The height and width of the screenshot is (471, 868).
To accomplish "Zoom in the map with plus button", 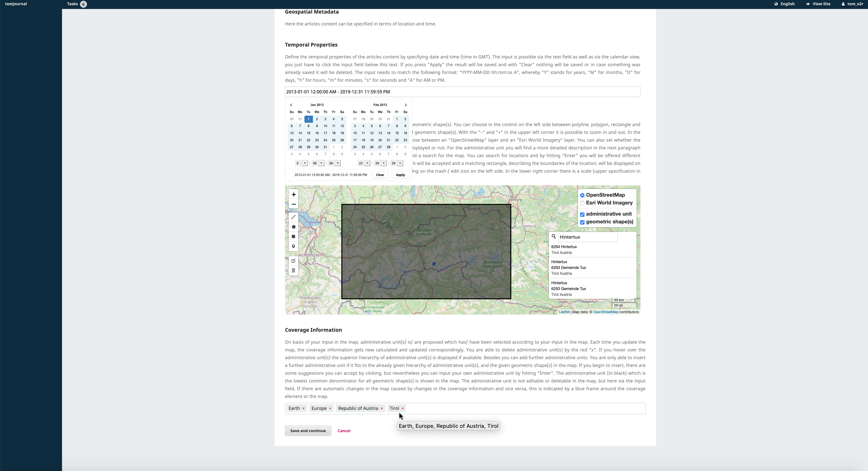I will coord(293,195).
